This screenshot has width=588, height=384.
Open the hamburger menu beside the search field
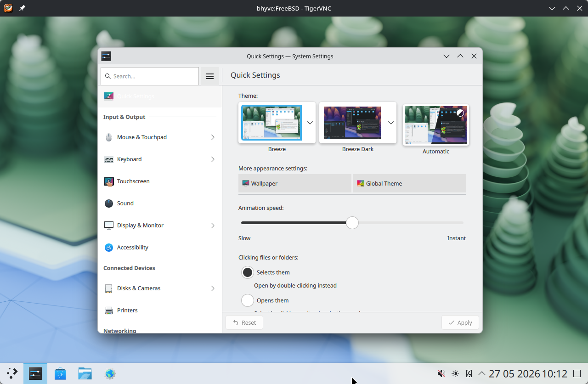click(x=210, y=76)
